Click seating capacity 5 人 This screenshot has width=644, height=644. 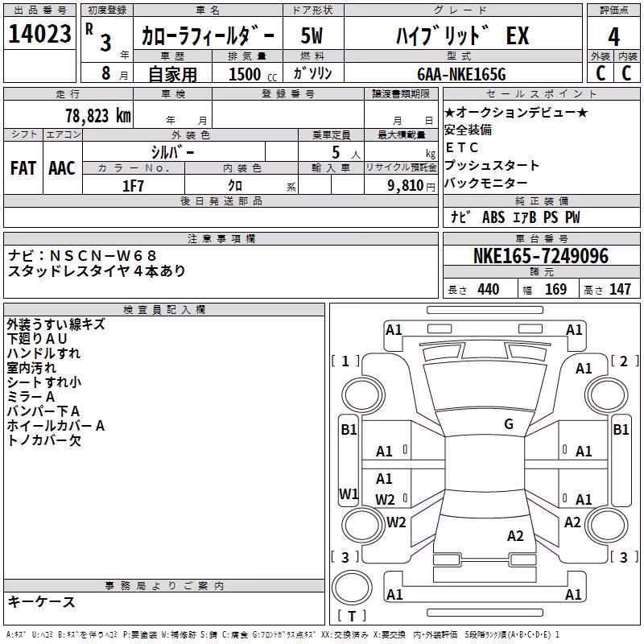pos(346,153)
